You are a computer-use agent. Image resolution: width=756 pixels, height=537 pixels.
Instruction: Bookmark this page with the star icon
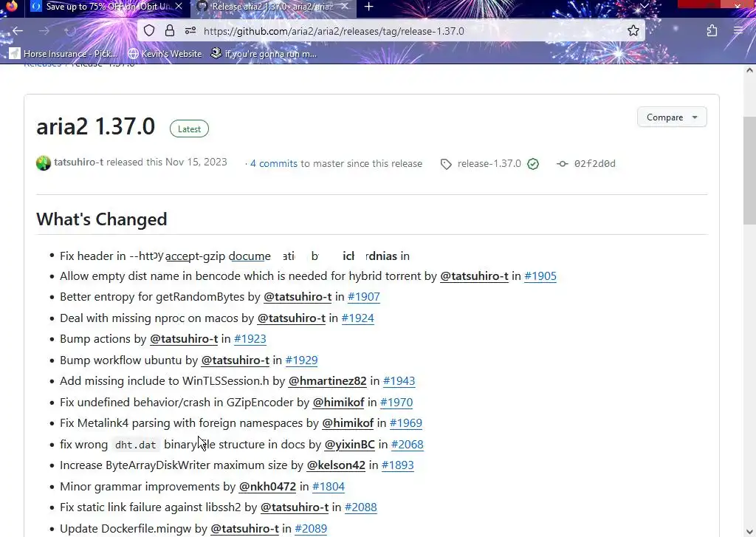tap(633, 31)
